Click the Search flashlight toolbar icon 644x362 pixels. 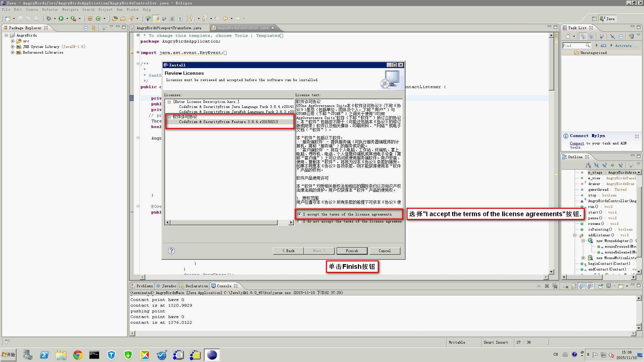tap(131, 19)
